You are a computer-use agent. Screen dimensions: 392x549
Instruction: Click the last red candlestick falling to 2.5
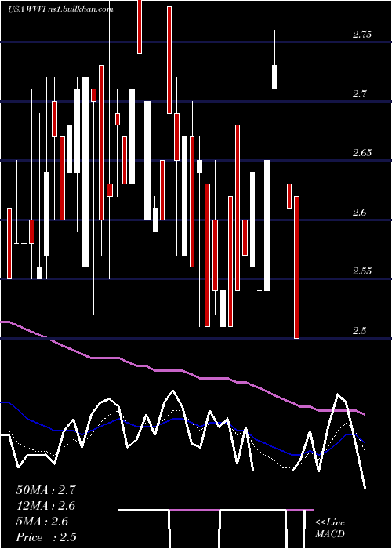click(x=296, y=267)
